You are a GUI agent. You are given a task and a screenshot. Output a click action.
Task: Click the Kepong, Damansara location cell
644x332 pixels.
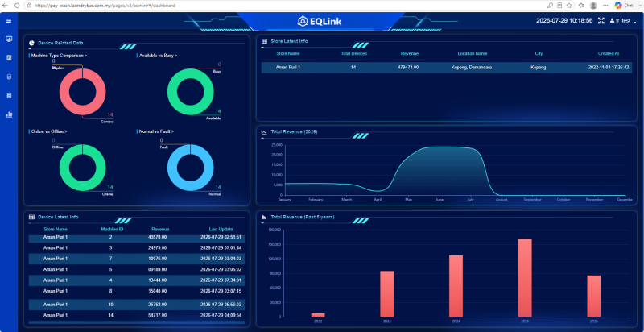471,67
